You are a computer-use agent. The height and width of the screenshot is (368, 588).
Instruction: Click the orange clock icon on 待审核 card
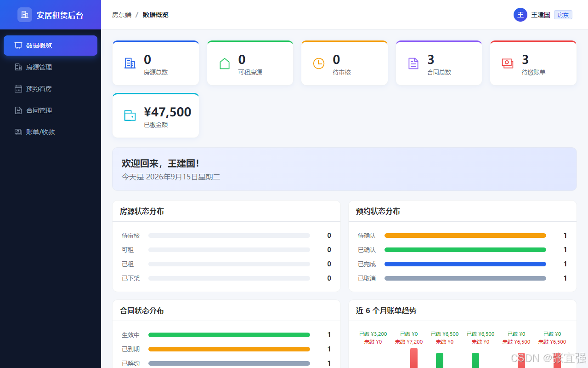tap(319, 63)
